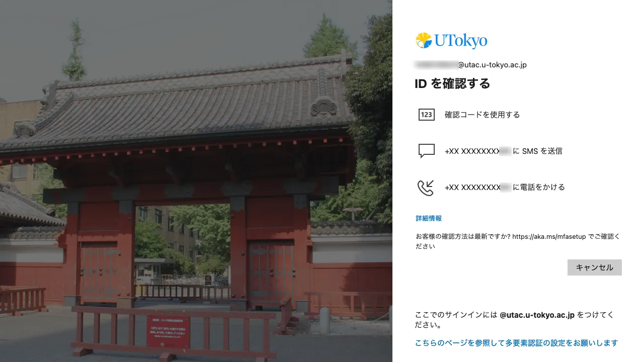Click the UTokyo ginkgo leaf logo

pos(424,41)
